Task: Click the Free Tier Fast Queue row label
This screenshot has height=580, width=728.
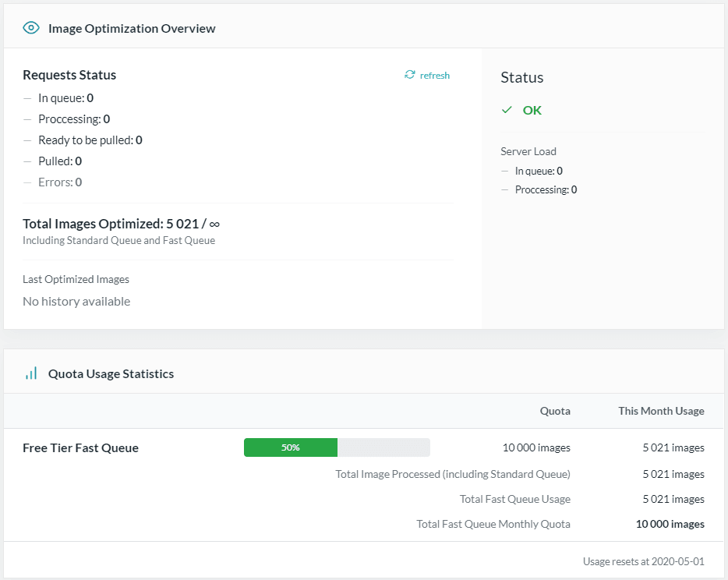Action: pos(81,447)
